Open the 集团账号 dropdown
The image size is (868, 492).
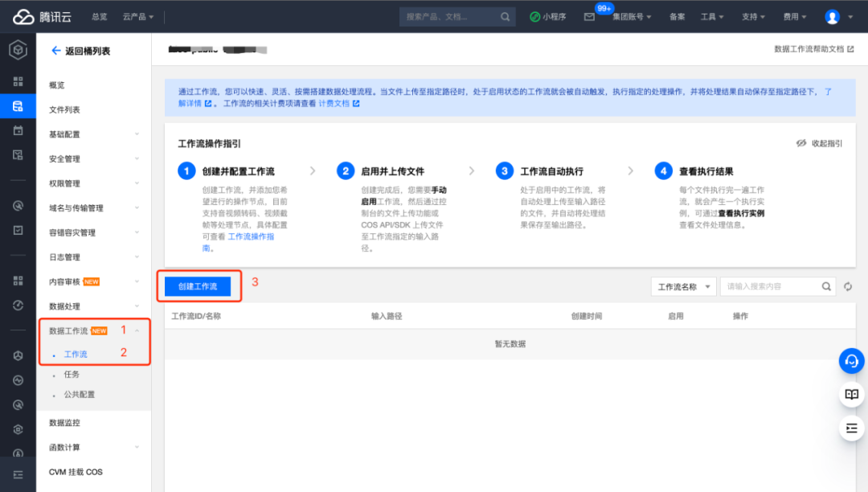[x=632, y=17]
